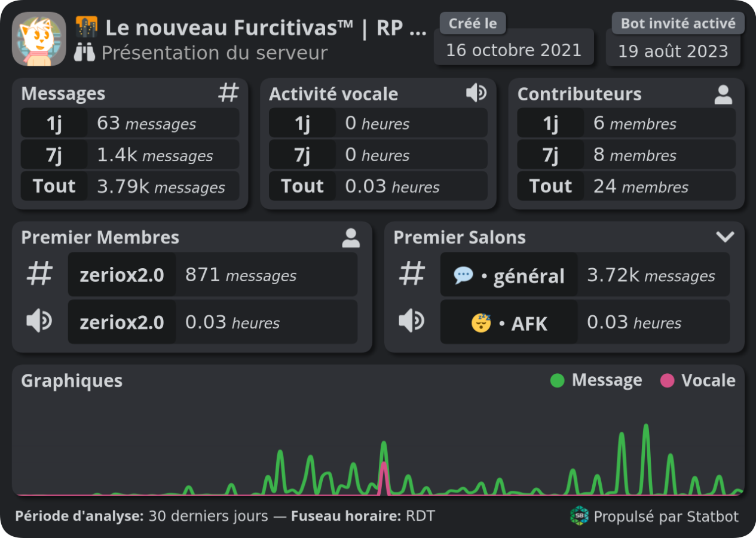Screen dimensions: 756x538
Task: Click the Propulsé par Statbot link
Action: pyautogui.click(x=666, y=517)
